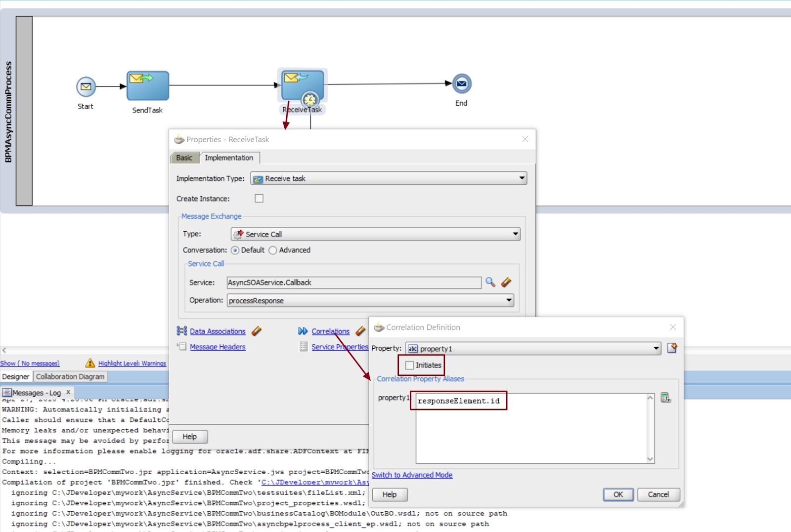Select the ReceiveTask activity on the diagram
This screenshot has height=532, width=791.
pyautogui.click(x=302, y=84)
